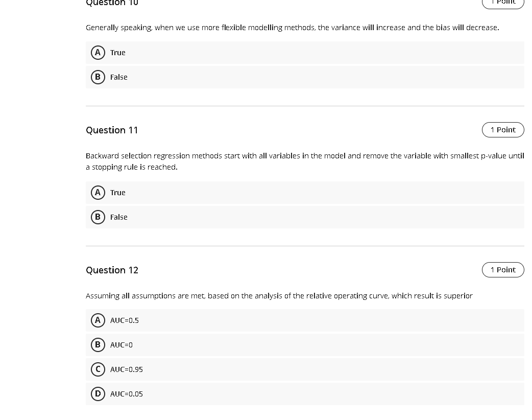Click the circled C icon beside AUC=0.95
This screenshot has width=532, height=420.
click(98, 369)
